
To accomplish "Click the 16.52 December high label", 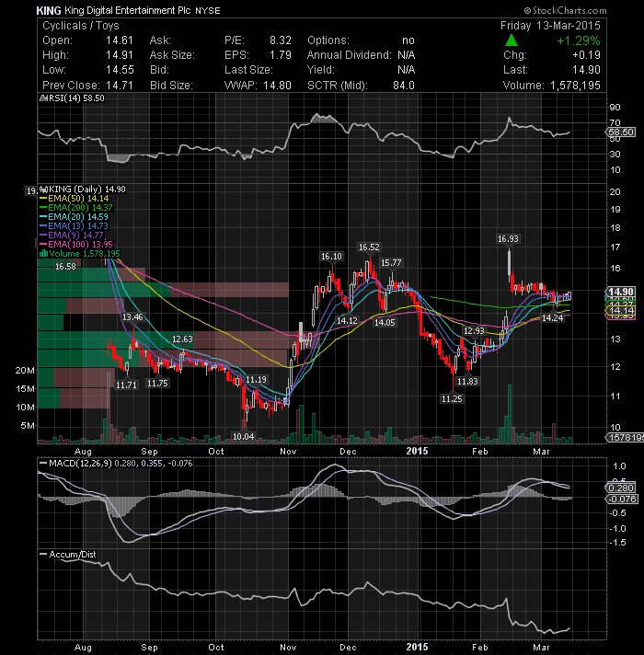I will [369, 247].
